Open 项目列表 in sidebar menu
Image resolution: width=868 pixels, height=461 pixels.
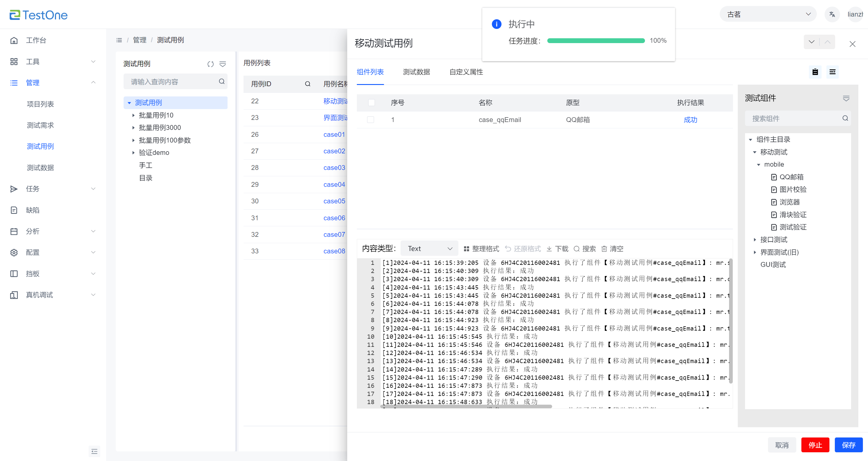point(40,104)
